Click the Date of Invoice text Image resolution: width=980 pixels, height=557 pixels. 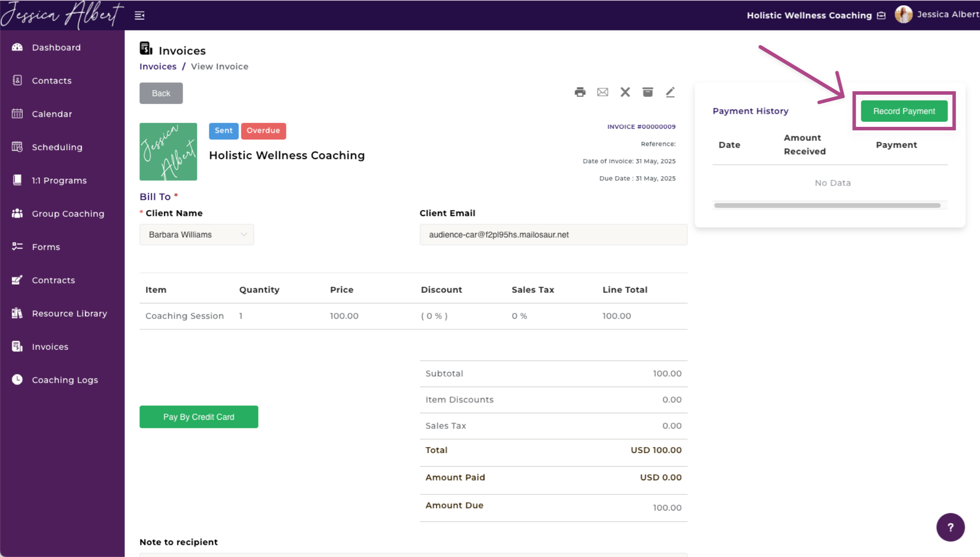pyautogui.click(x=629, y=161)
